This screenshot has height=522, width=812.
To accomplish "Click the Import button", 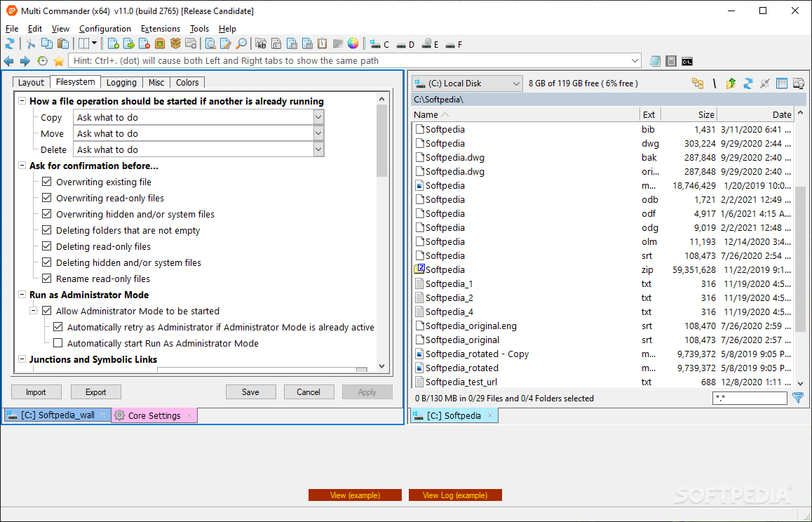I will pos(36,392).
